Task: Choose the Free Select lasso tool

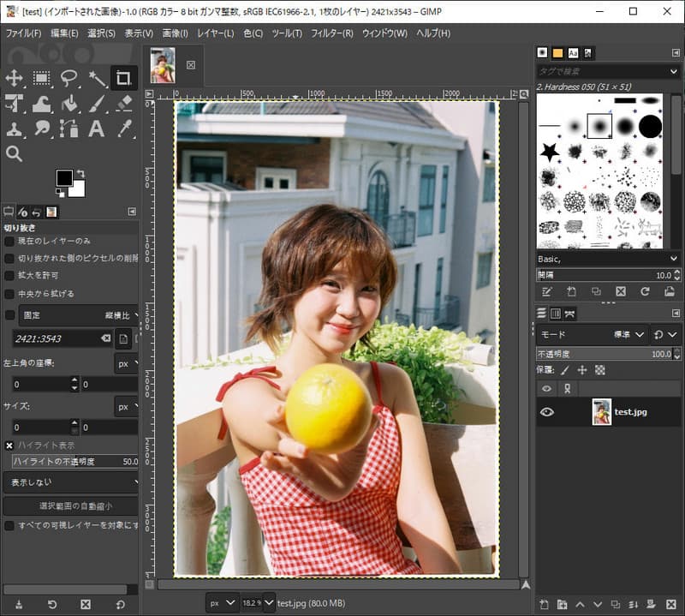Action: 68,79
